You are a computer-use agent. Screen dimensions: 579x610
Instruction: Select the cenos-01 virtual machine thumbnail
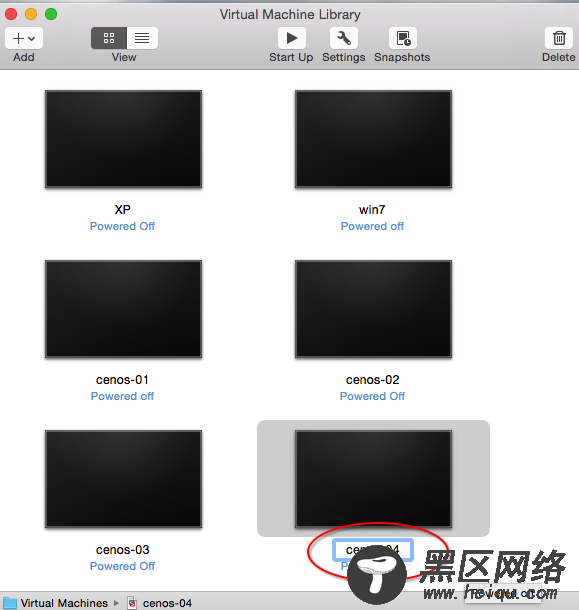(123, 309)
